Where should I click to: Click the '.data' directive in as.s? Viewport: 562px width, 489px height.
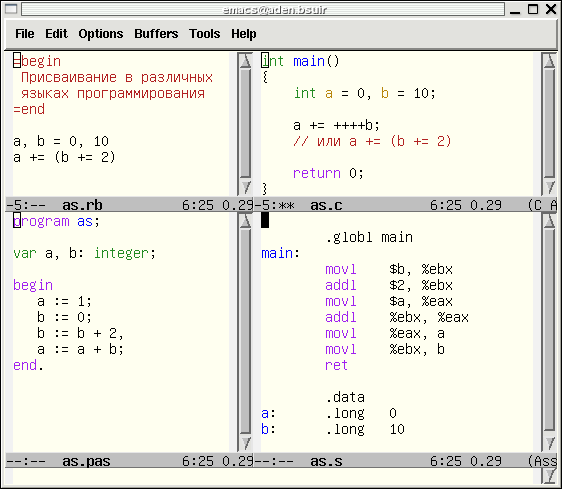coord(345,397)
